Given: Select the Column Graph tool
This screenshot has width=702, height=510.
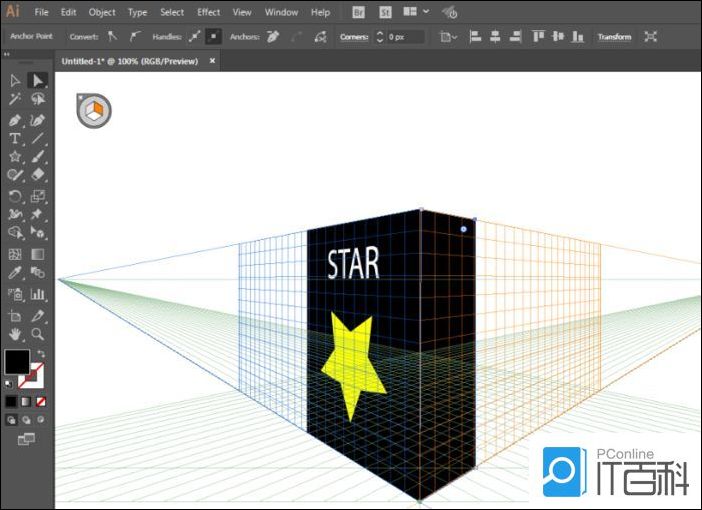Looking at the screenshot, I should pyautogui.click(x=38, y=294).
